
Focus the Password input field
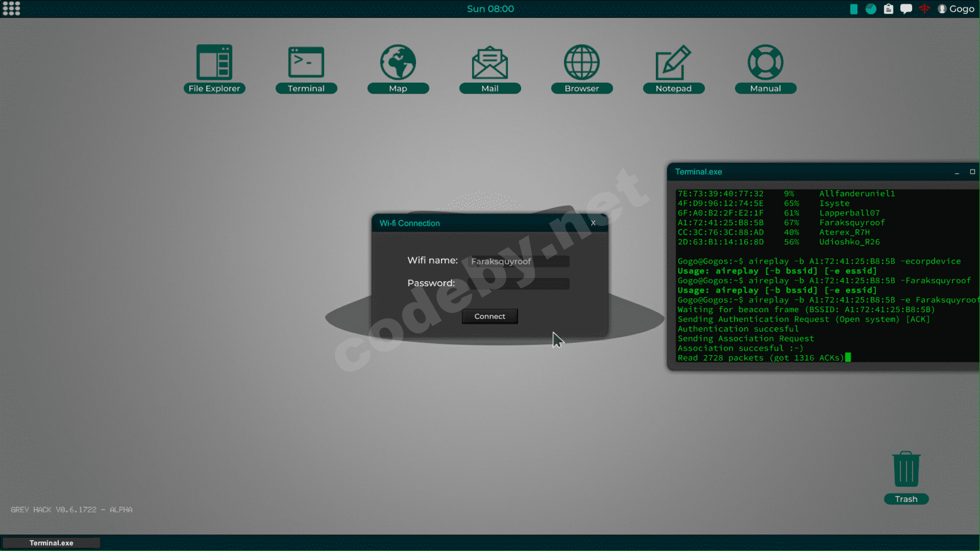coord(519,283)
